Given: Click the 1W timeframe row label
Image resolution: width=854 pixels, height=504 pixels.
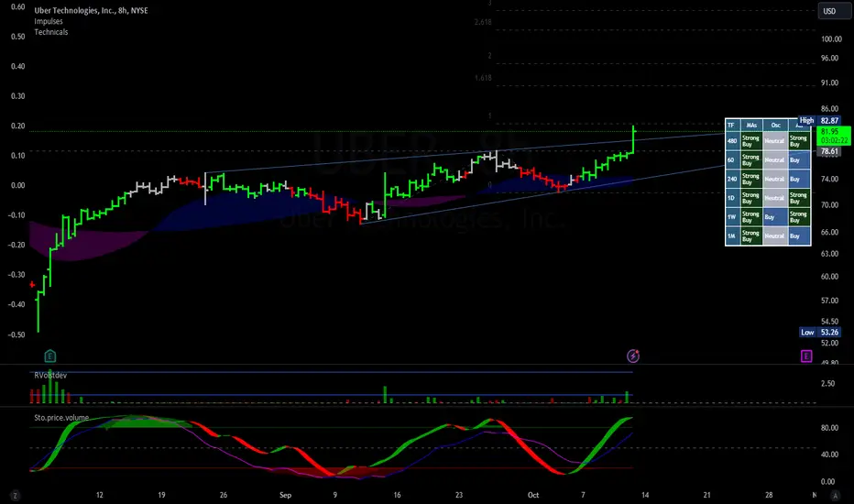Looking at the screenshot, I should click(x=732, y=217).
